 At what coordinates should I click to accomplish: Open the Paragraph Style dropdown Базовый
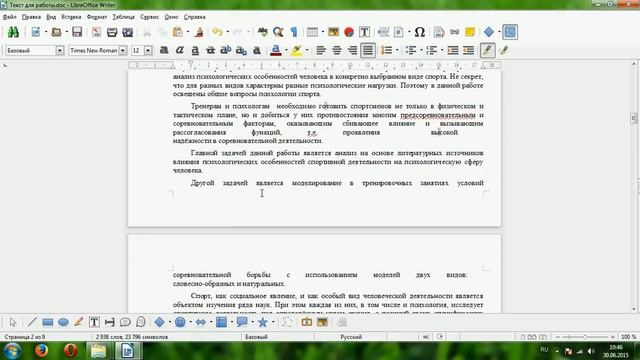(x=60, y=50)
